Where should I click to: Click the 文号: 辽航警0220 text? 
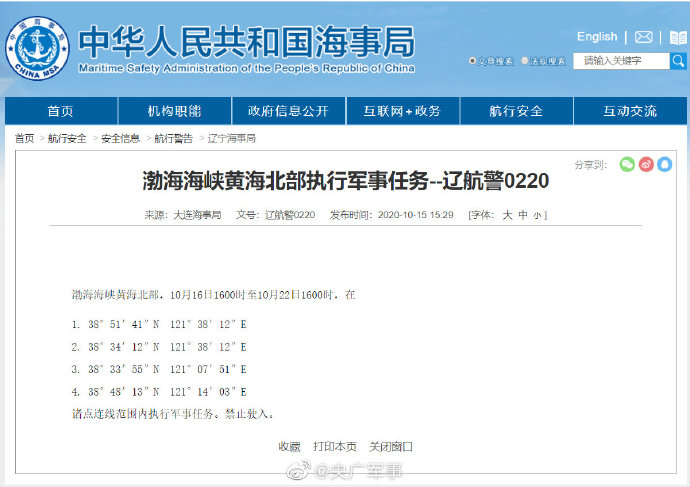pyautogui.click(x=275, y=215)
